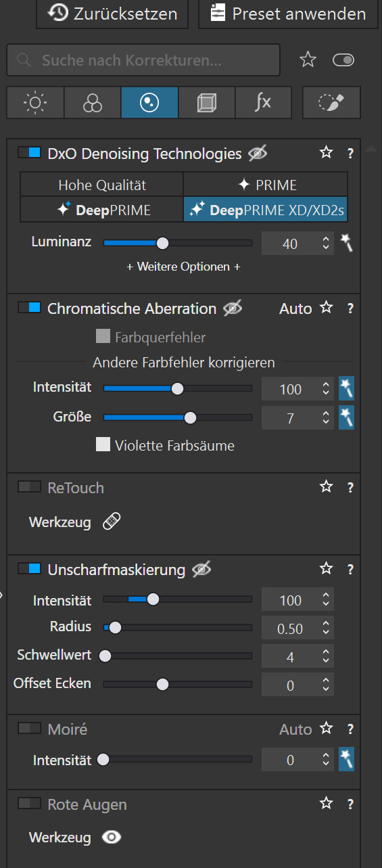The width and height of the screenshot is (382, 868).
Task: Favorite the Unscharfmaskierung panel with star
Action: point(327,570)
